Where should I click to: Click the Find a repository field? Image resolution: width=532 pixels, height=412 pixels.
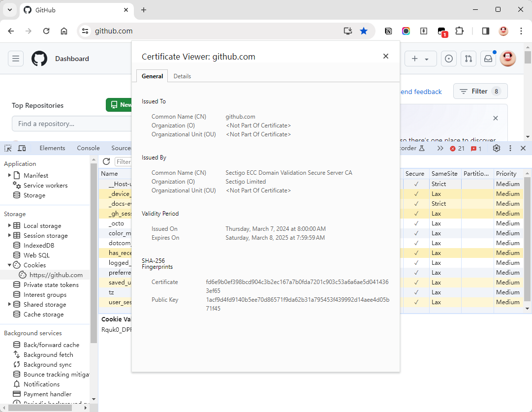pyautogui.click(x=71, y=124)
